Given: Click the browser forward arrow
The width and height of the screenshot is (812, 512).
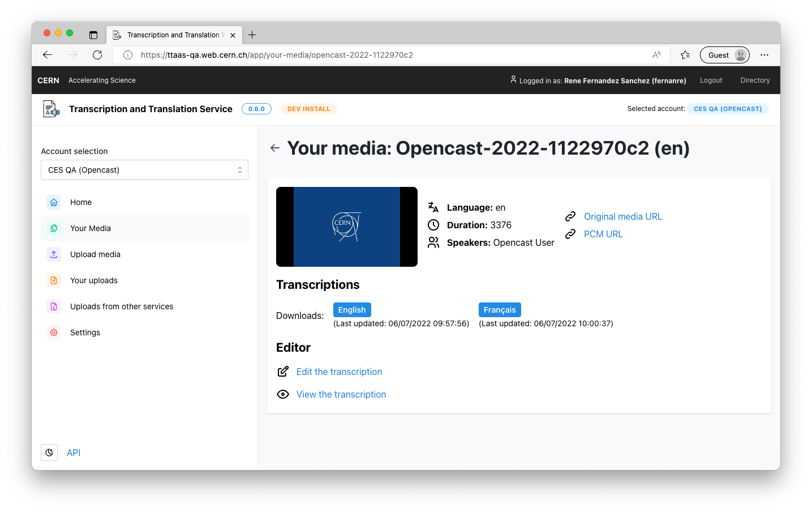Looking at the screenshot, I should [x=72, y=55].
